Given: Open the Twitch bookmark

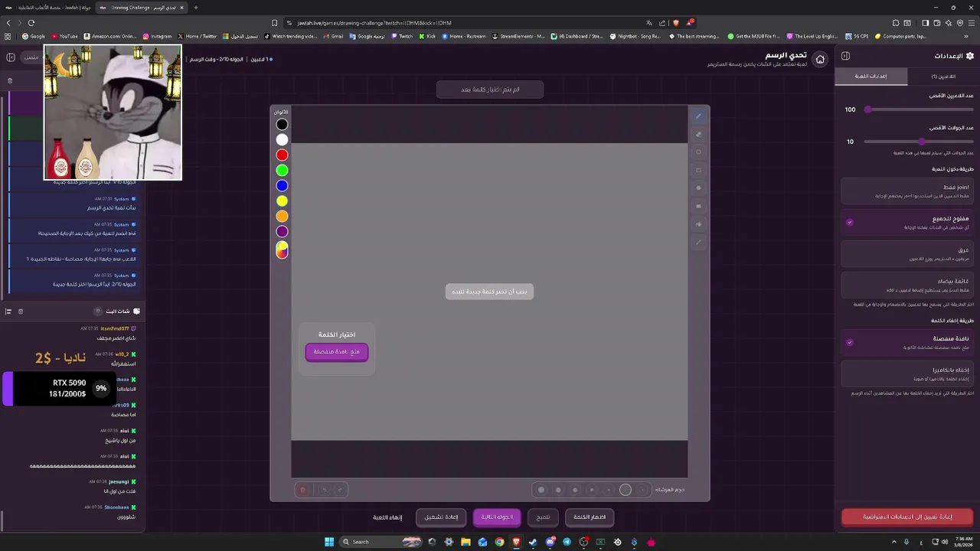Looking at the screenshot, I should click(402, 36).
